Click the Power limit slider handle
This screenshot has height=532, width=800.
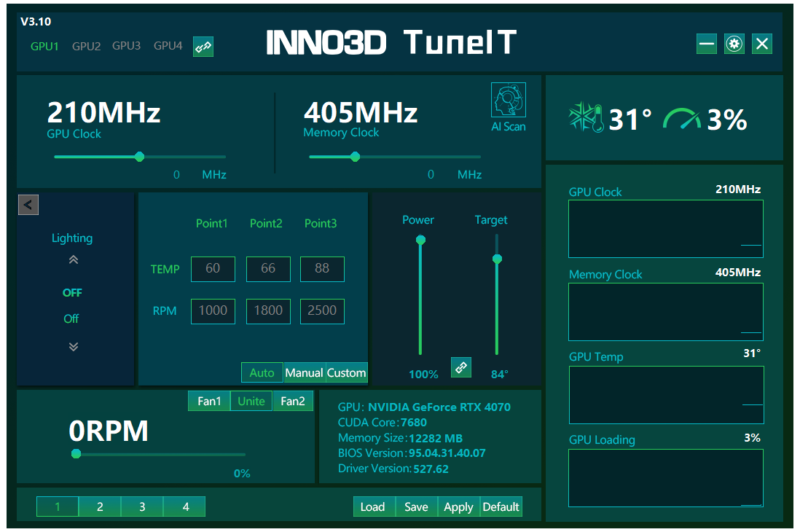pos(420,240)
